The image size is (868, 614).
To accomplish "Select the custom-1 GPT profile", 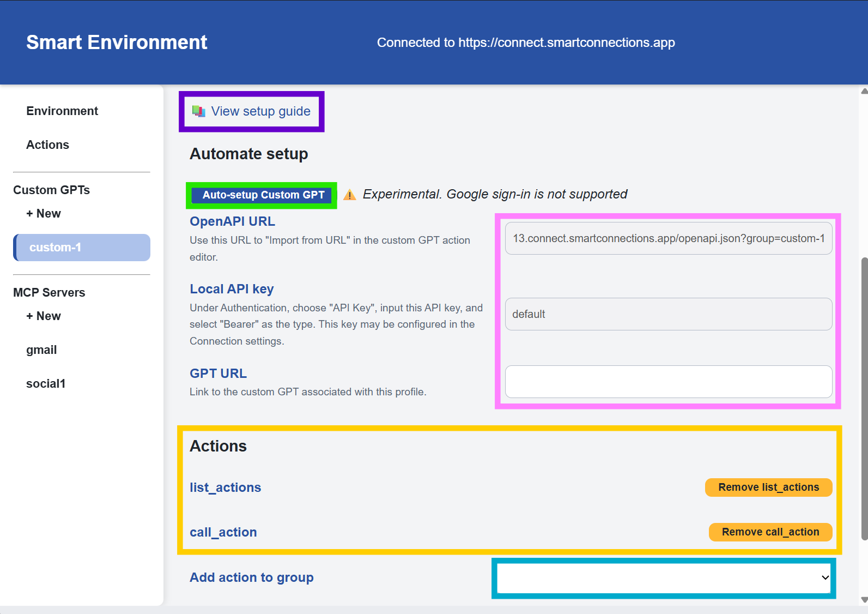I will tap(82, 248).
